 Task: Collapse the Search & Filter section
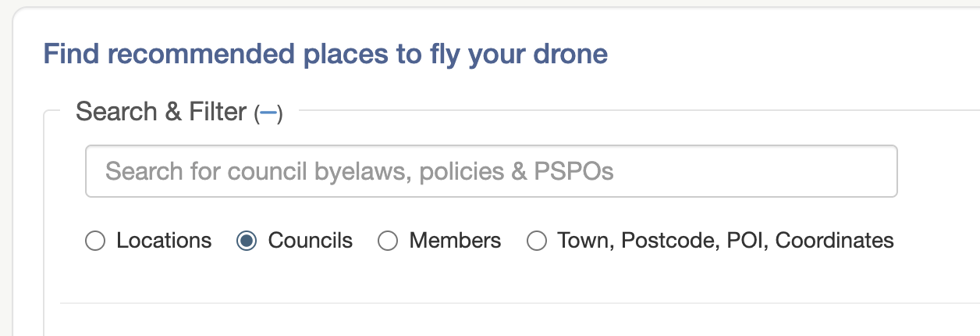(268, 114)
